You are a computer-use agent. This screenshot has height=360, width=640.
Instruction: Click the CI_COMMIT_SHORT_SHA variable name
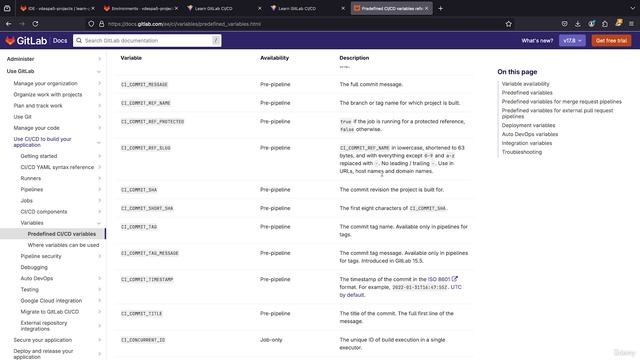click(x=147, y=208)
